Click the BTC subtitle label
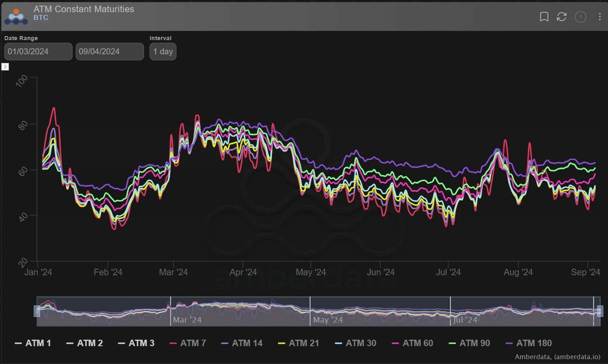This screenshot has height=364, width=608. (x=41, y=18)
